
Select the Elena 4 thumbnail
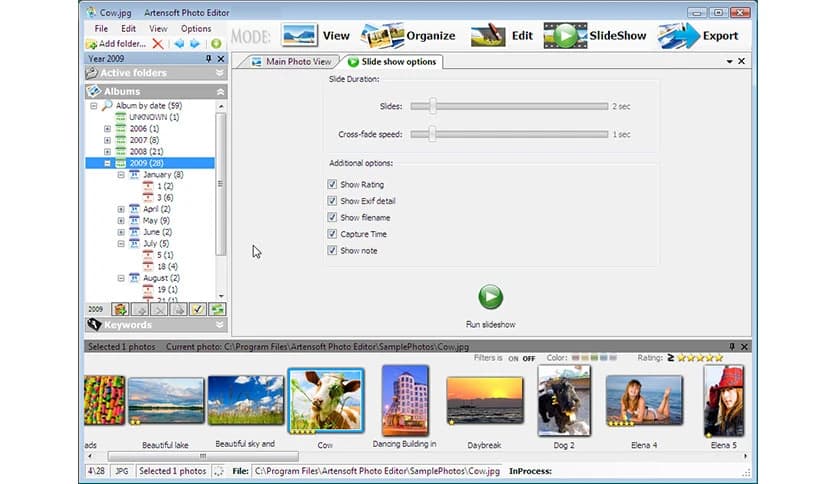[x=644, y=400]
